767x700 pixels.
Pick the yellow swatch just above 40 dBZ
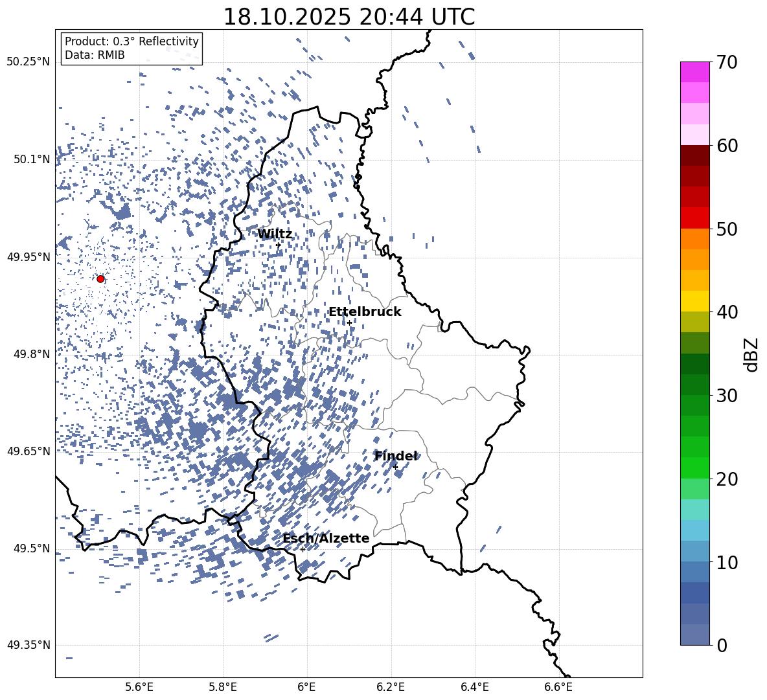[694, 301]
